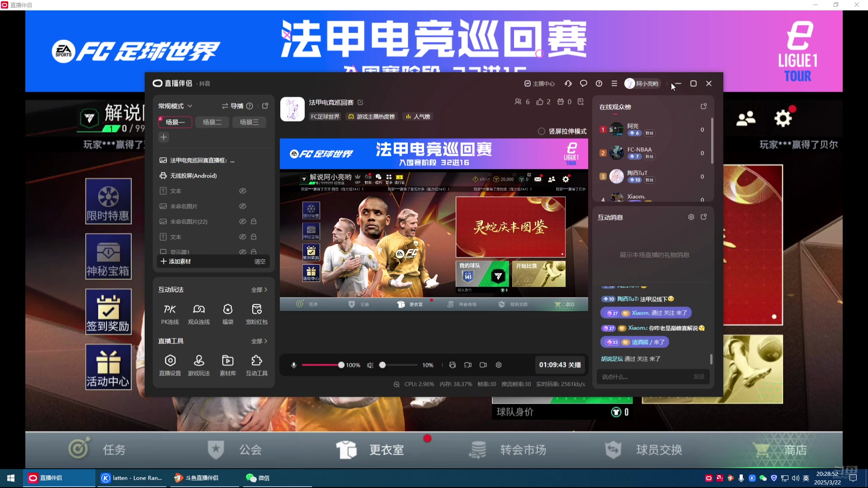Open 游戏玩法 game play tool
The image size is (868, 488).
(199, 365)
